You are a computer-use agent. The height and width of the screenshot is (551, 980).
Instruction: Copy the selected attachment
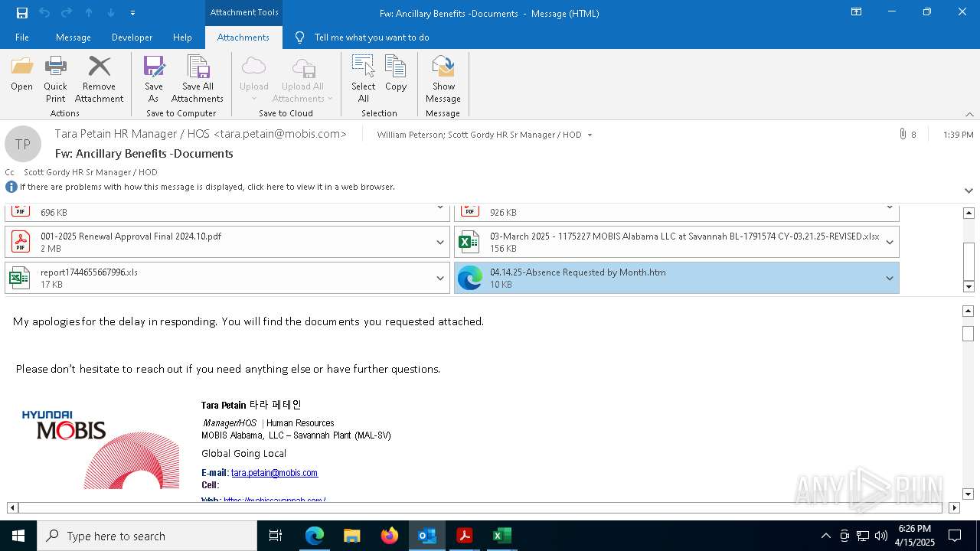point(396,74)
